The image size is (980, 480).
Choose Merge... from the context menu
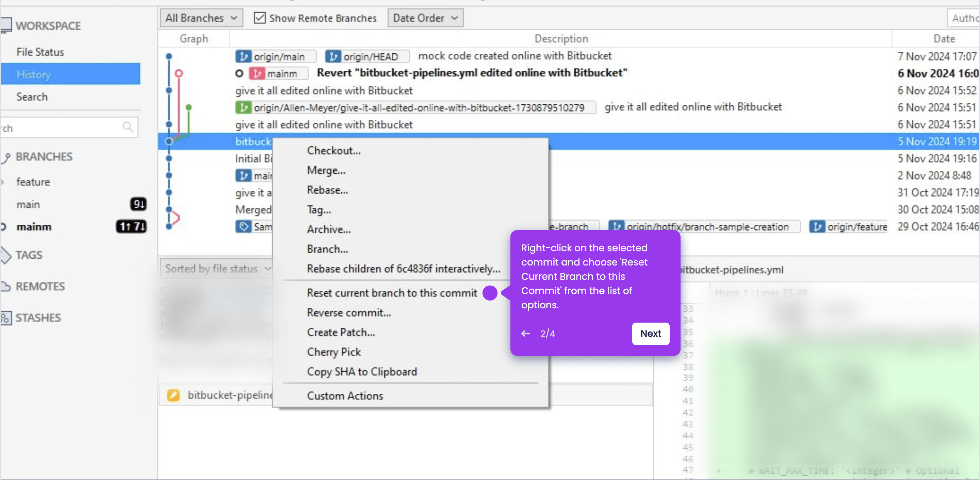click(x=326, y=170)
